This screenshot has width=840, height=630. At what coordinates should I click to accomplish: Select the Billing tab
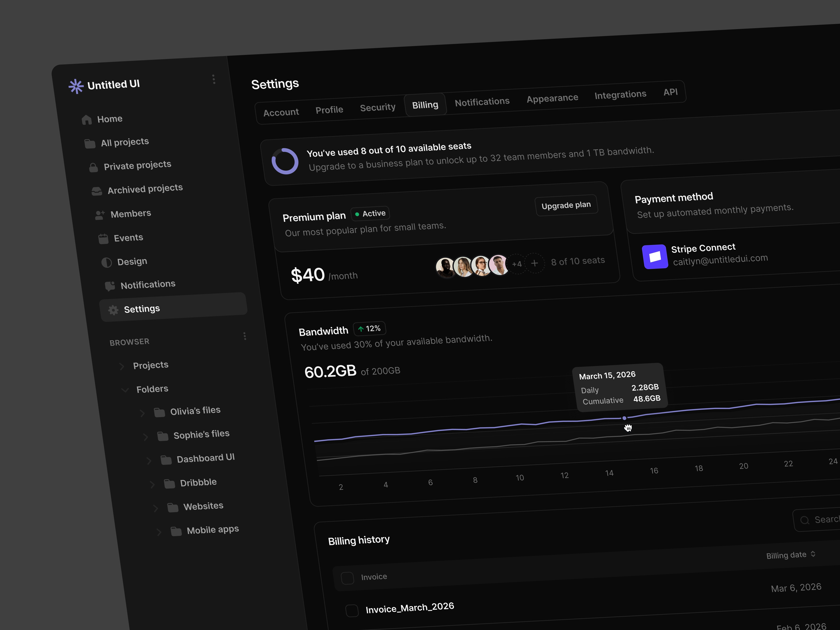(425, 105)
